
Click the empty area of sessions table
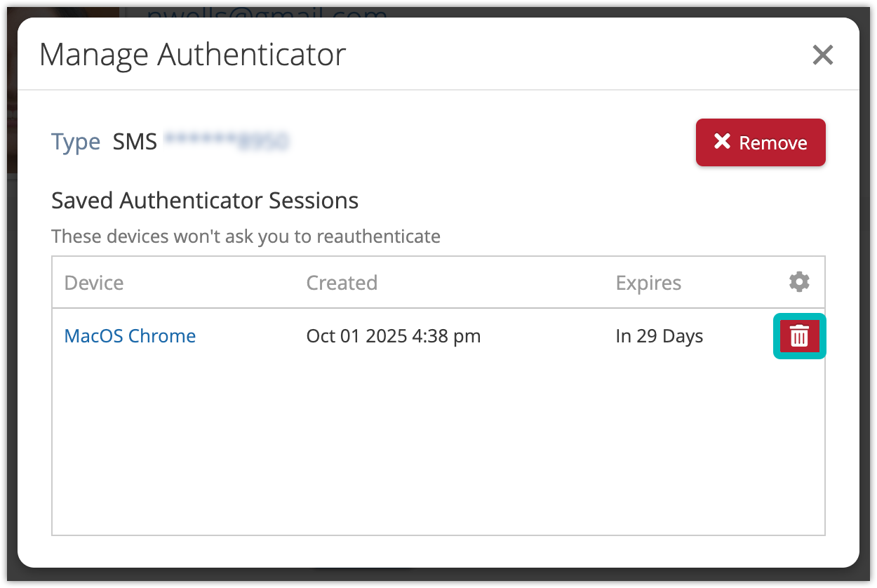coord(438,449)
